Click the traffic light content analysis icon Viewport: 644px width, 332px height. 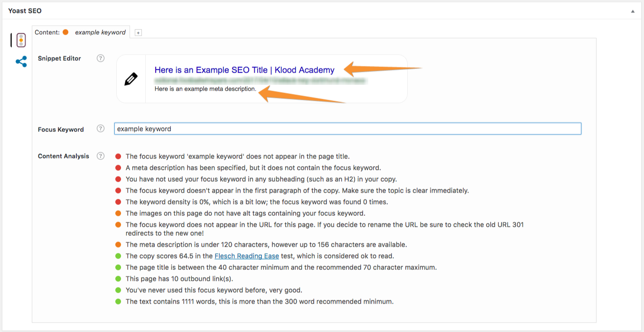click(21, 40)
